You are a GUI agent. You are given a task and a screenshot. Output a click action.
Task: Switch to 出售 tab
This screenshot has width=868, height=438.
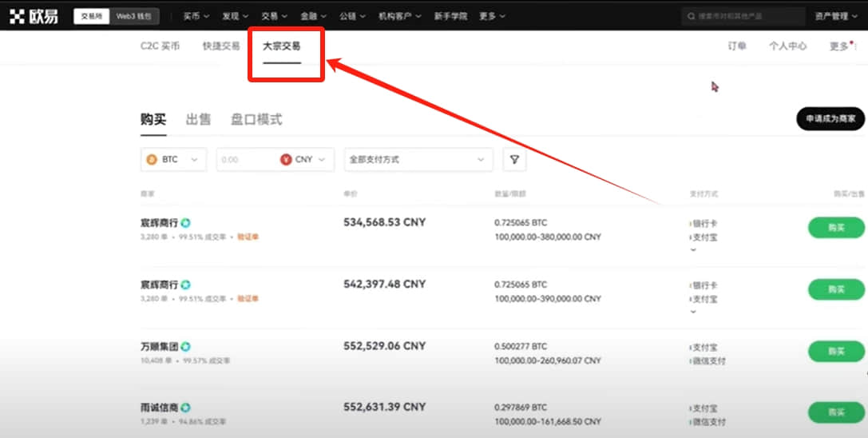tap(198, 119)
